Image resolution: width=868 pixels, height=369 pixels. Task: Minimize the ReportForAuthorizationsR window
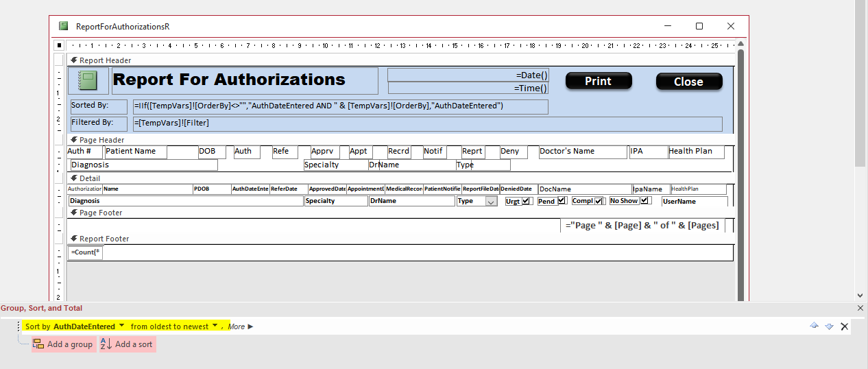(x=668, y=26)
